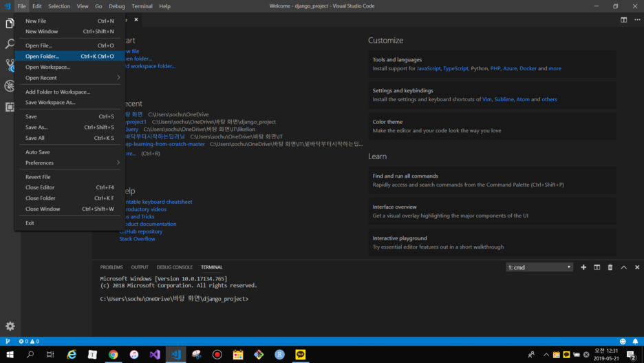Screen dimensions: 644x363
Task: Open the Interface overview card
Action: click(x=492, y=211)
